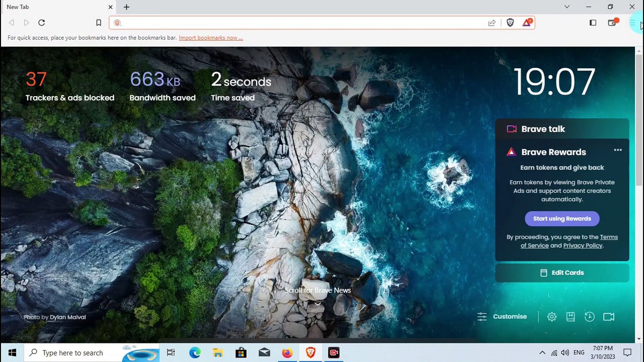644x362 pixels.
Task: Switch the ENG input language indicator
Action: (x=579, y=353)
